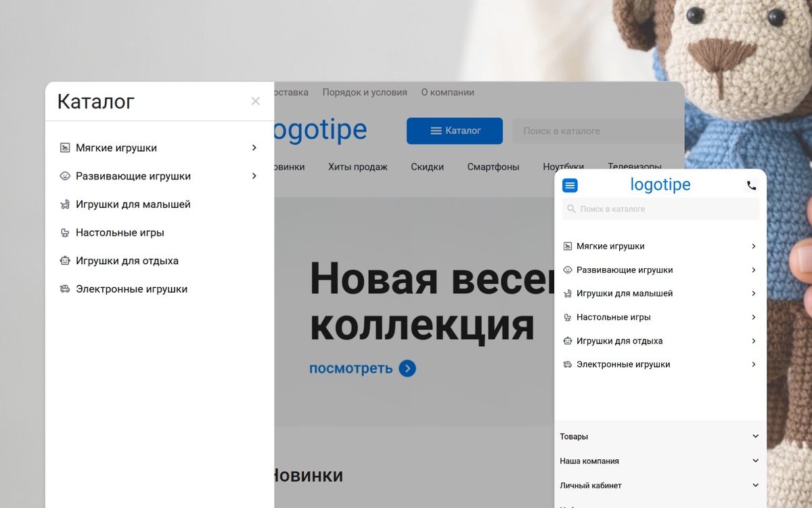The image size is (812, 508).
Task: Click the desktop catalog search field
Action: [598, 131]
